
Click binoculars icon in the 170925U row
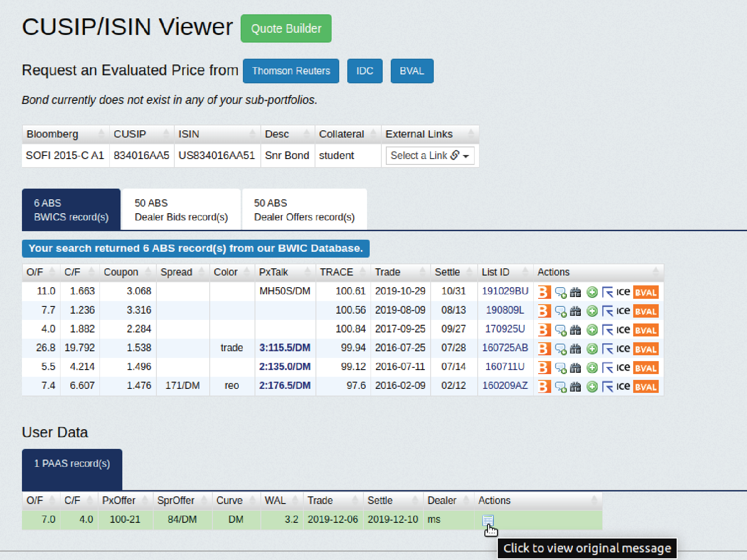click(x=575, y=330)
